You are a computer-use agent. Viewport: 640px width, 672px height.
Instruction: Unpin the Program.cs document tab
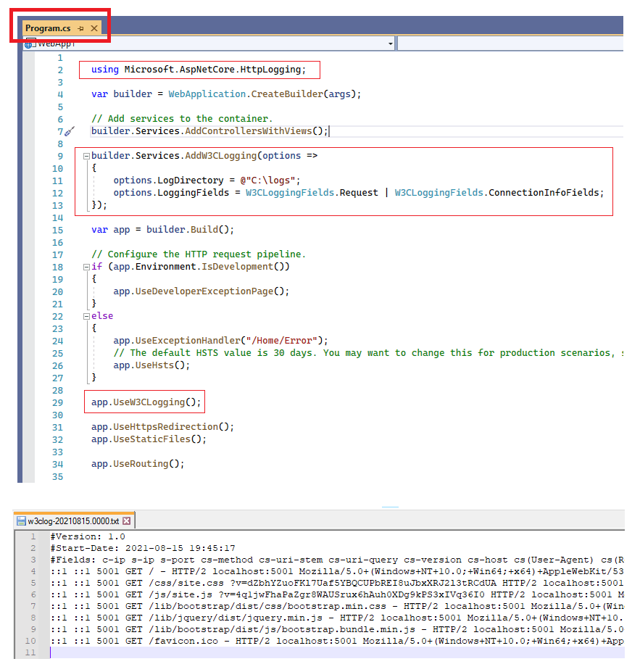80,28
